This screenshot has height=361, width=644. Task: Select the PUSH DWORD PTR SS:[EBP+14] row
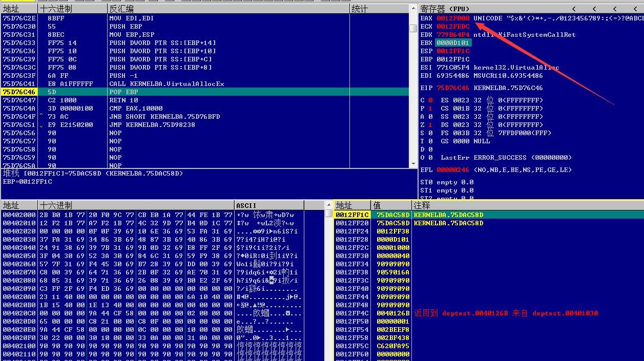coord(205,43)
